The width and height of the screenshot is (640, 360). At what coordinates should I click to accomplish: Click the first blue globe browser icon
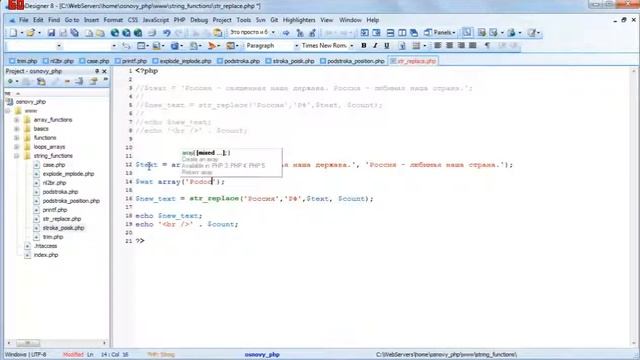point(115,33)
